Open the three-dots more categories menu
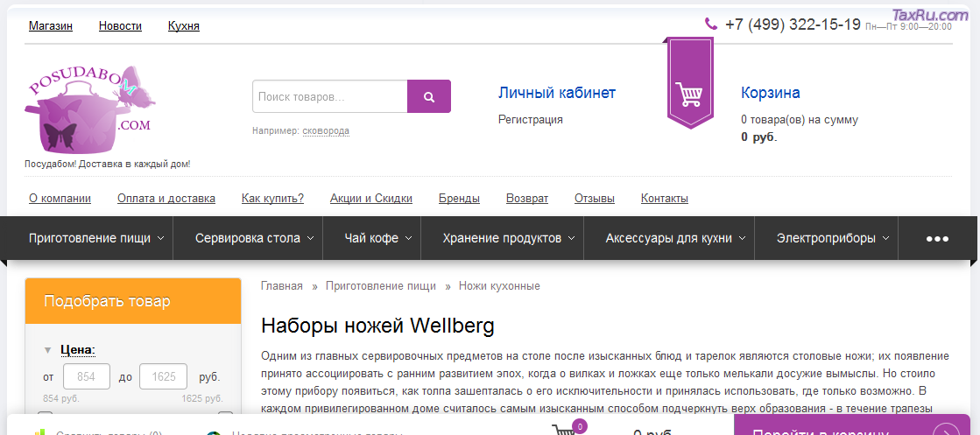This screenshot has height=435, width=980. pyautogui.click(x=937, y=238)
